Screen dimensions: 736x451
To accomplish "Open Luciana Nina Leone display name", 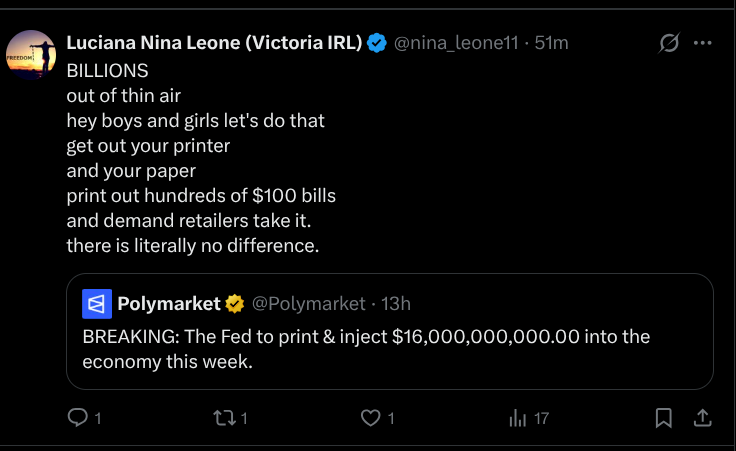I will click(x=213, y=43).
